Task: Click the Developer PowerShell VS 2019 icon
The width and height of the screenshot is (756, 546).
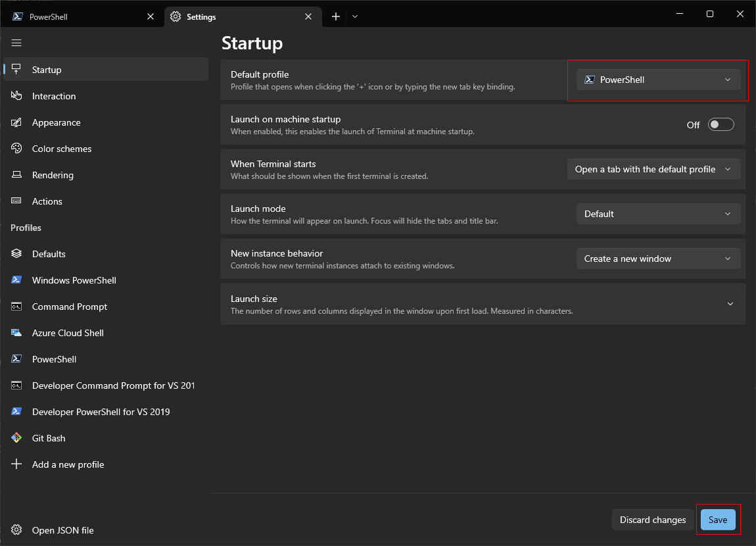Action: coord(16,411)
